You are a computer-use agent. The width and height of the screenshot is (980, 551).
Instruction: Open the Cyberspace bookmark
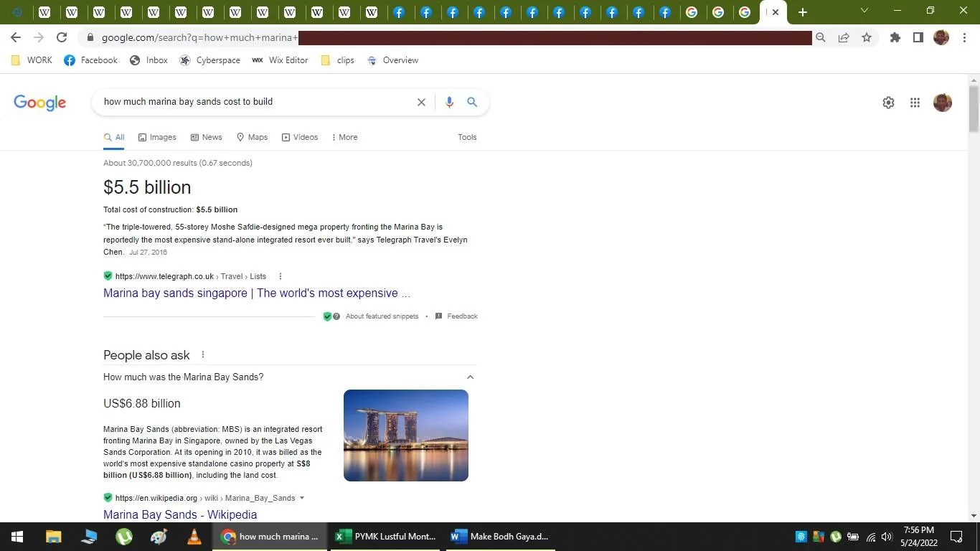tap(209, 60)
